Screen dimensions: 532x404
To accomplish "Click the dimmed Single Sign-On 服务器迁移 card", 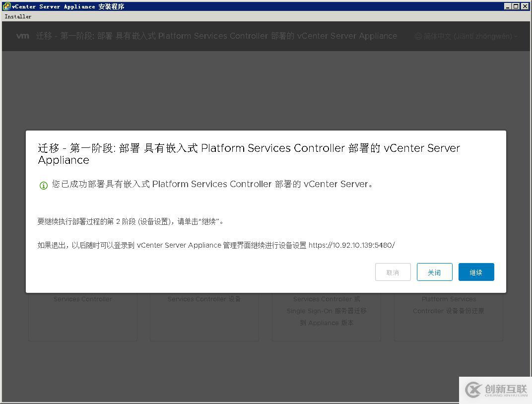I will point(327,316).
